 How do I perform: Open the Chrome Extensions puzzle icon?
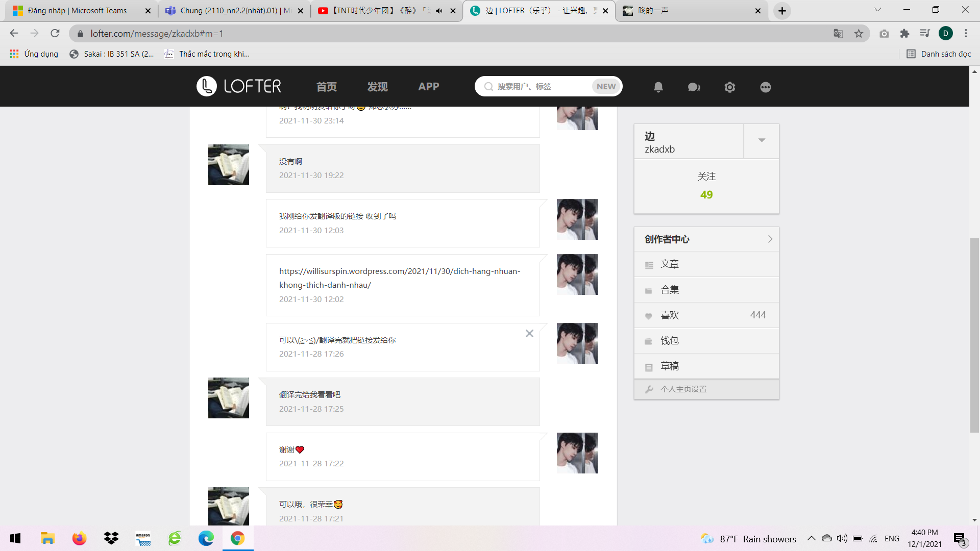904,34
